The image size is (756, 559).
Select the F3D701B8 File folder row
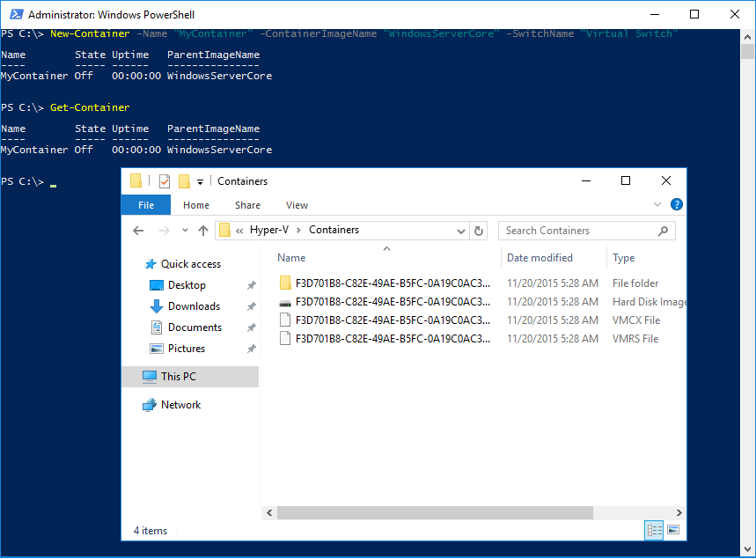click(x=481, y=283)
